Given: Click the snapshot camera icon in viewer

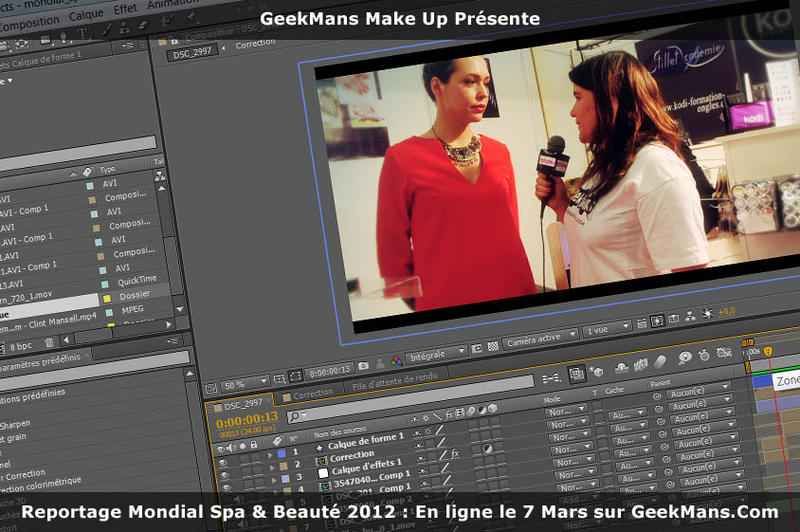Looking at the screenshot, I should coord(363,367).
